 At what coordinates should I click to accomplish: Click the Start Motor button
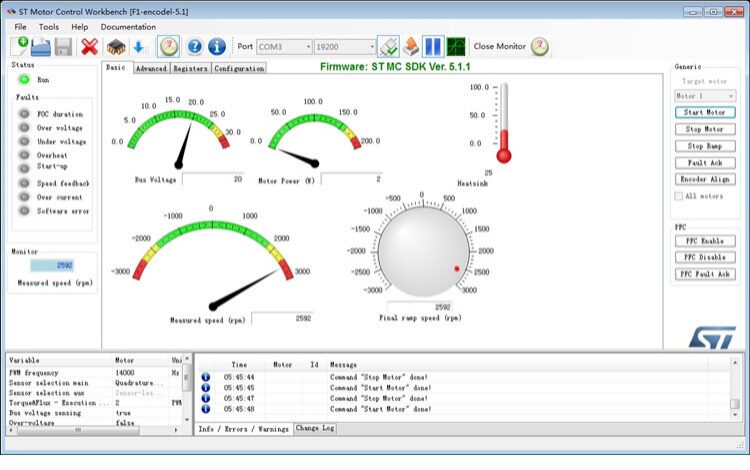pos(705,112)
